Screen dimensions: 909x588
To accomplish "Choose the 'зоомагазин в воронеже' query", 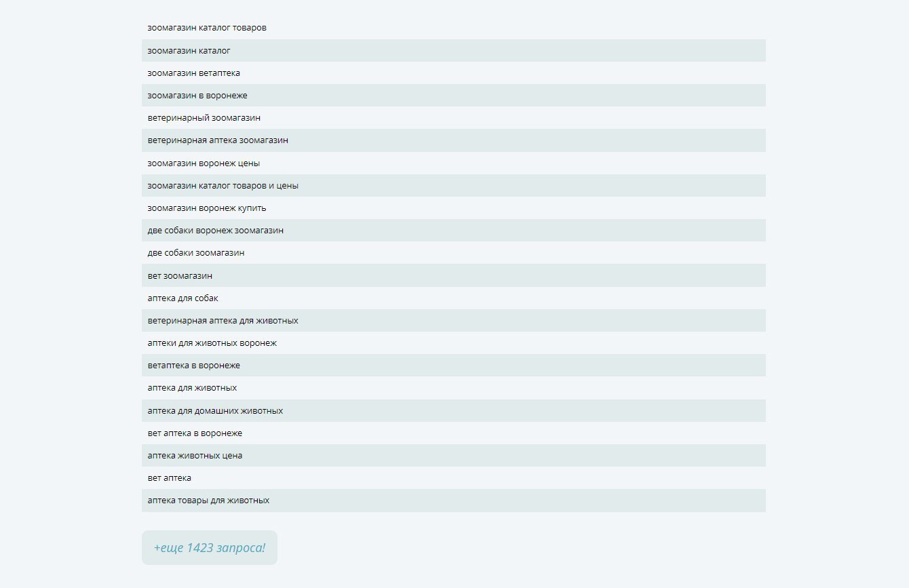I will point(454,95).
